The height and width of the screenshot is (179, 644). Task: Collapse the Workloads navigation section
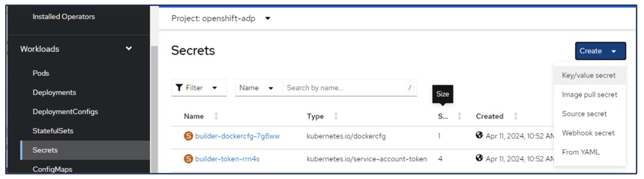pyautogui.click(x=129, y=48)
